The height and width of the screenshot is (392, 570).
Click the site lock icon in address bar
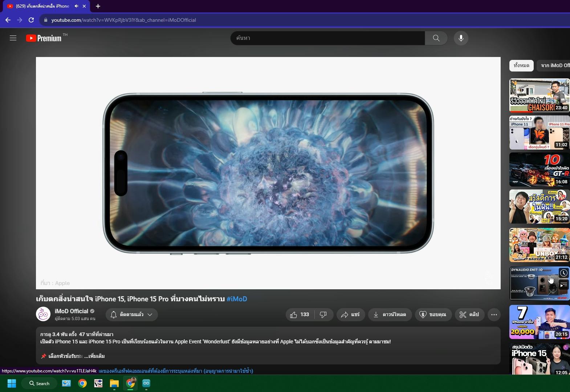46,20
